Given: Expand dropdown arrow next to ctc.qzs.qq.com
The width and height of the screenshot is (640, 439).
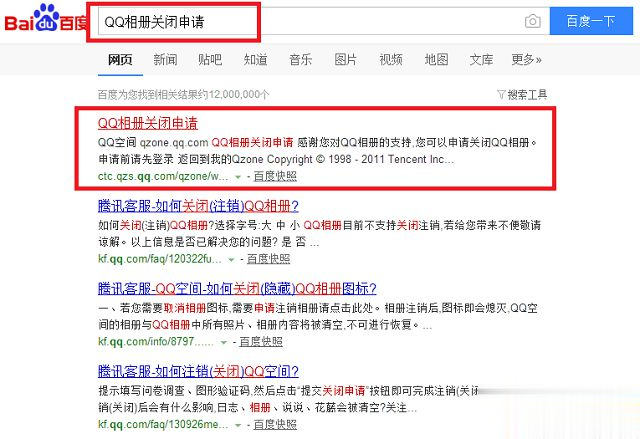Looking at the screenshot, I should pyautogui.click(x=238, y=177).
